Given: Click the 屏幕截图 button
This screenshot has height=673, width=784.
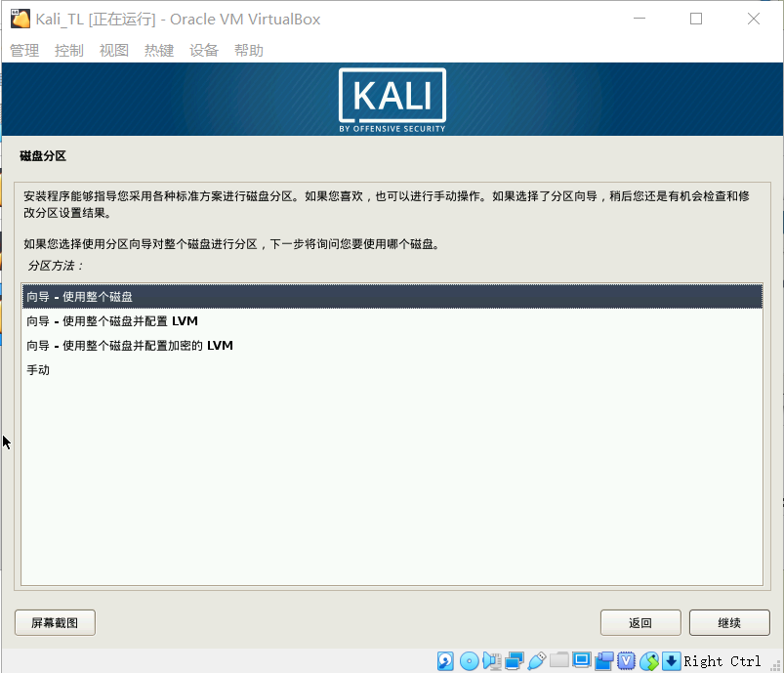Looking at the screenshot, I should (55, 622).
